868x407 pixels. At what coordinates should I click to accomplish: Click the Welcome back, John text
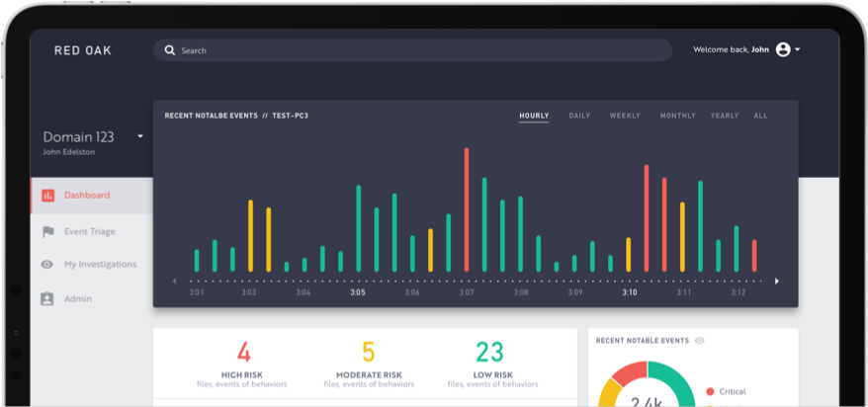tap(732, 49)
